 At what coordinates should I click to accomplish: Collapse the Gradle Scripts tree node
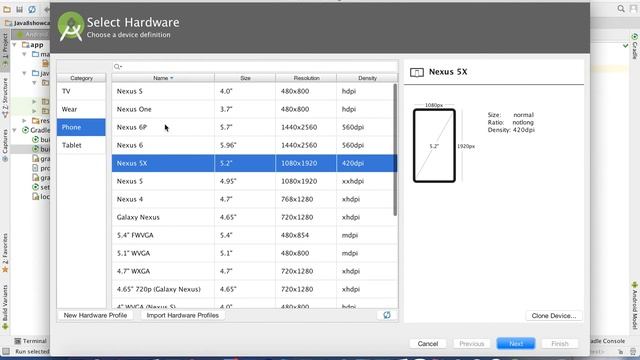pyautogui.click(x=15, y=130)
